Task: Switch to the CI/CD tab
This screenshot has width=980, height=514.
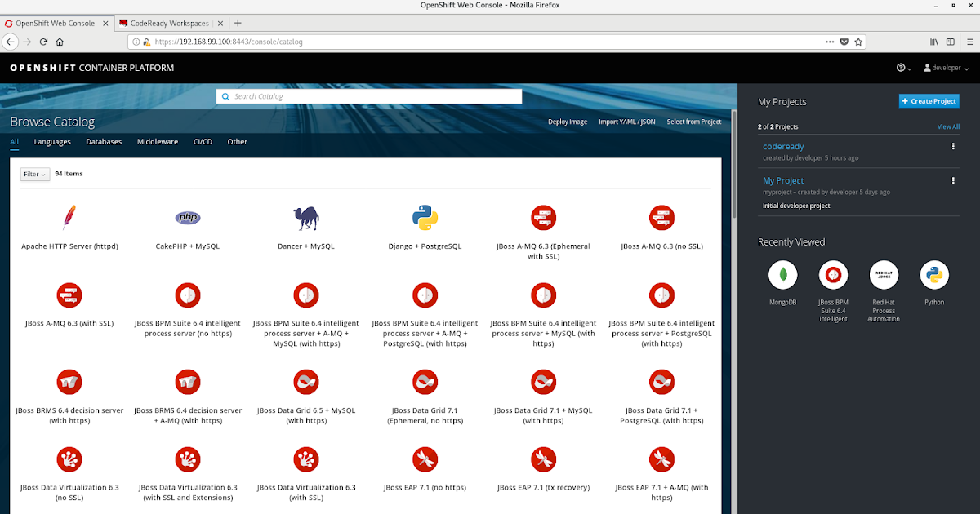Action: click(203, 142)
